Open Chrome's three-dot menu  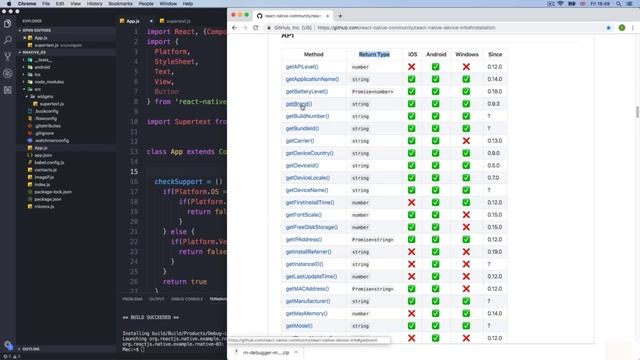click(x=633, y=28)
